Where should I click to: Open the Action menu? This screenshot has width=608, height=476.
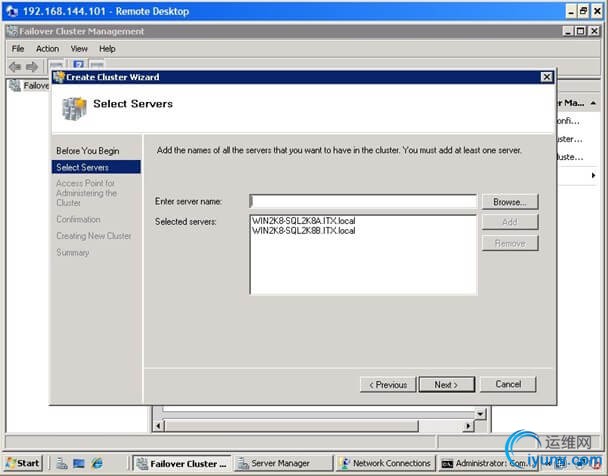point(47,49)
